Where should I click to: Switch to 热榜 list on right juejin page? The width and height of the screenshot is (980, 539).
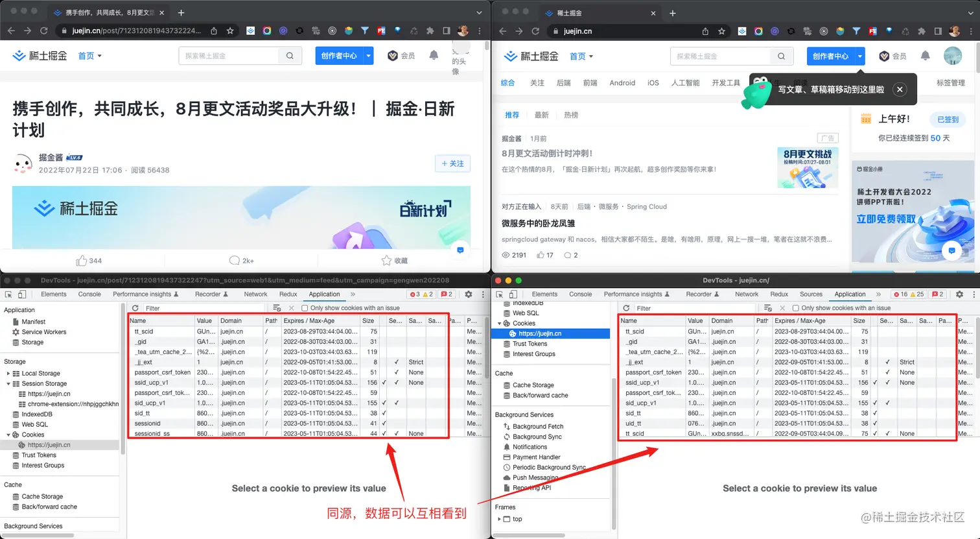571,115
